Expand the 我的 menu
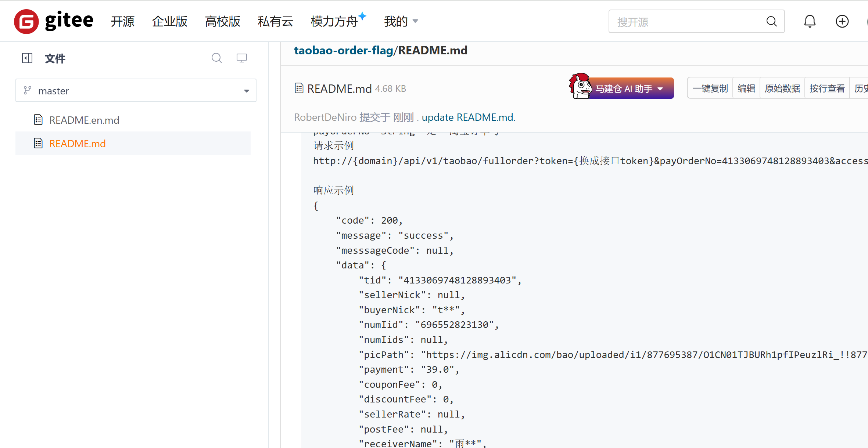 point(401,22)
